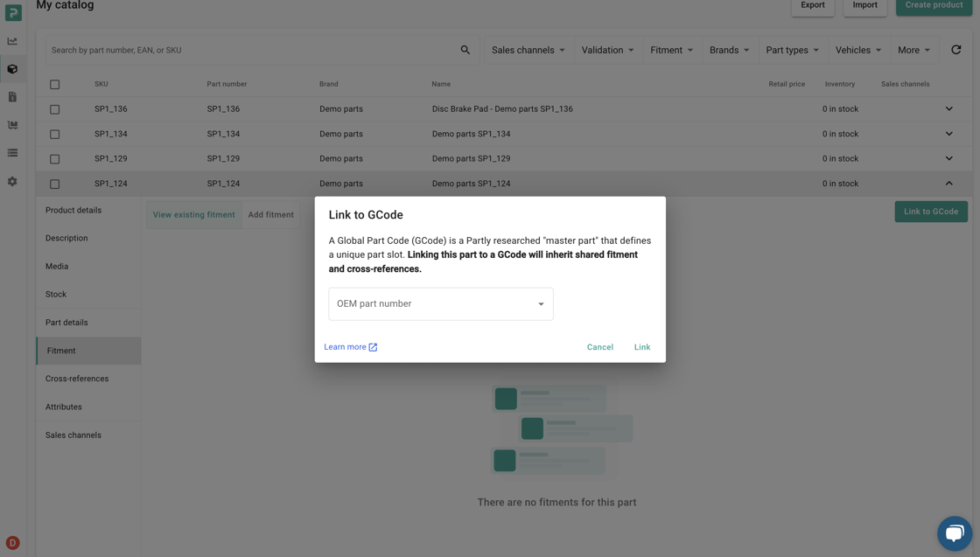Open the Validation filter dropdown
The width and height of the screenshot is (980, 557).
tap(607, 50)
